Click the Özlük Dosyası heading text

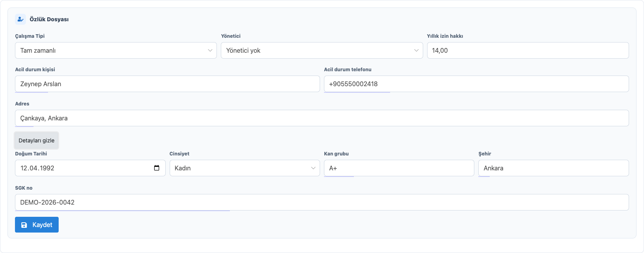49,19
